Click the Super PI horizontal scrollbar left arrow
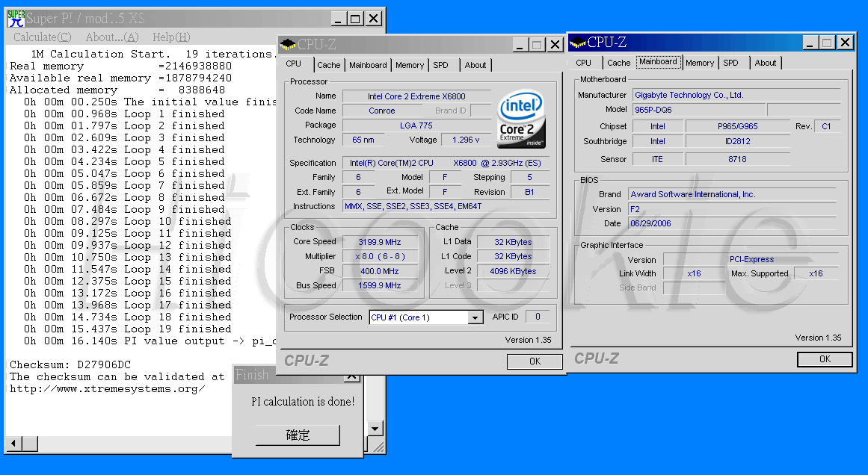 pos(13,444)
